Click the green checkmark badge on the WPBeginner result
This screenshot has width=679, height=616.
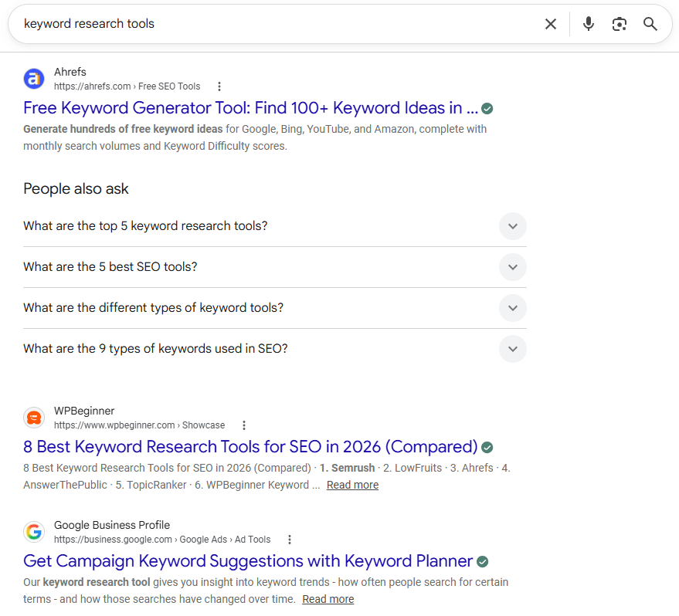coord(487,447)
